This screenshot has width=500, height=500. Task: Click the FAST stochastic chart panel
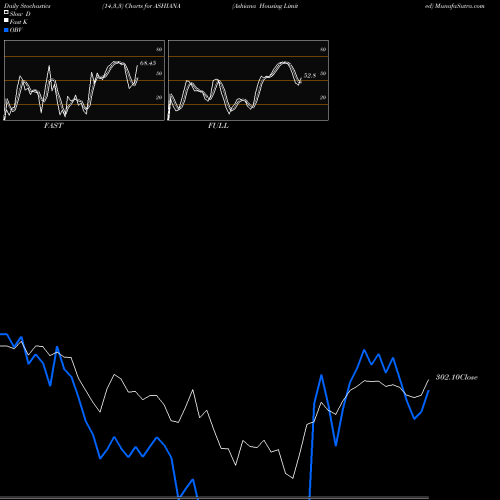click(x=84, y=80)
